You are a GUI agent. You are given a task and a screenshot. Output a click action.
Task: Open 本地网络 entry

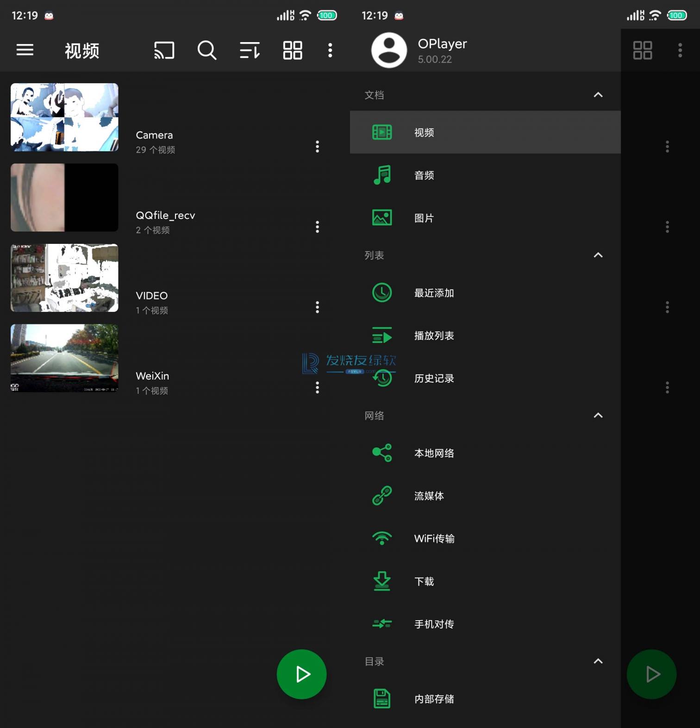pyautogui.click(x=485, y=453)
